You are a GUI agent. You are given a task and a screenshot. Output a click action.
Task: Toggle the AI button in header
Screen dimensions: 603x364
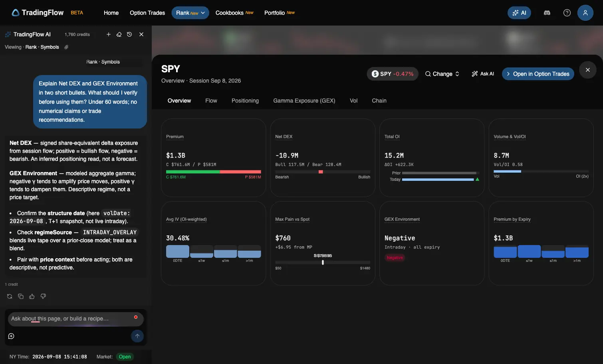click(x=520, y=13)
